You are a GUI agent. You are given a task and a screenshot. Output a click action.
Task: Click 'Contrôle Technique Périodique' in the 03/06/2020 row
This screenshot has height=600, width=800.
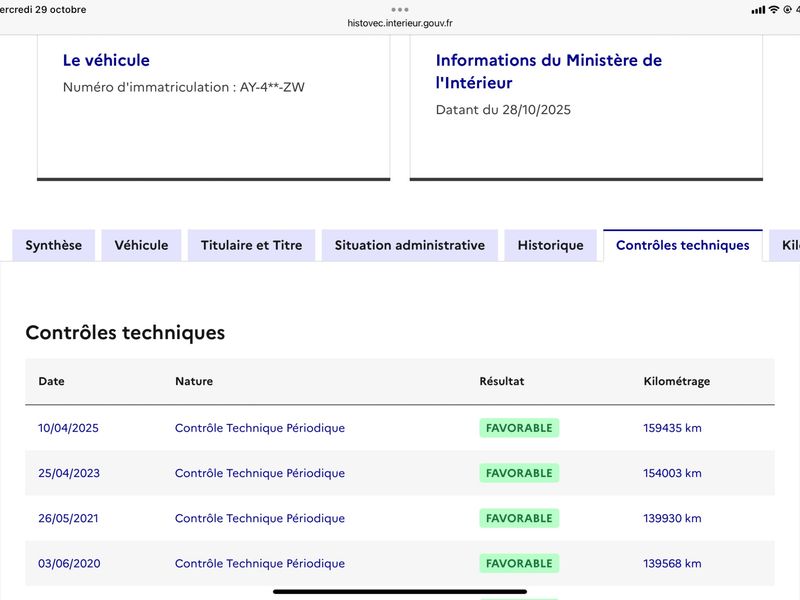tap(260, 563)
